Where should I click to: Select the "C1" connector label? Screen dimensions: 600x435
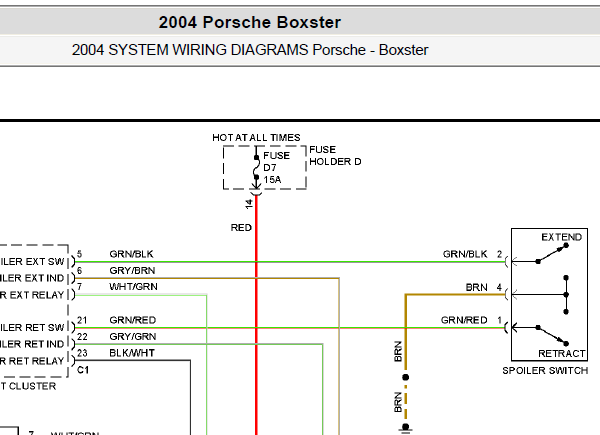pos(83,370)
